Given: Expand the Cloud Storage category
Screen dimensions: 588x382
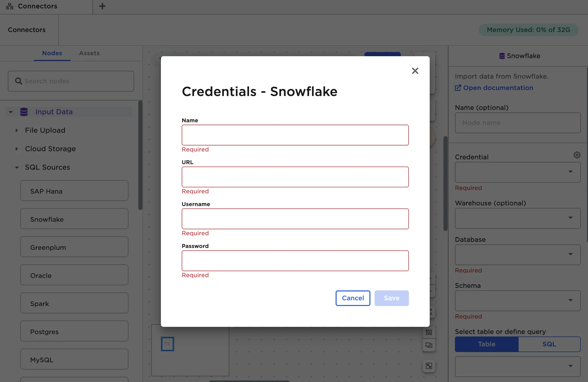Looking at the screenshot, I should coord(17,149).
